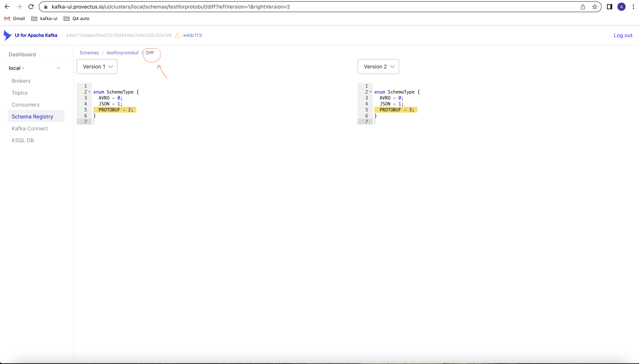The height and width of the screenshot is (364, 639).
Task: Bookmark this page via the star icon
Action: point(595,7)
